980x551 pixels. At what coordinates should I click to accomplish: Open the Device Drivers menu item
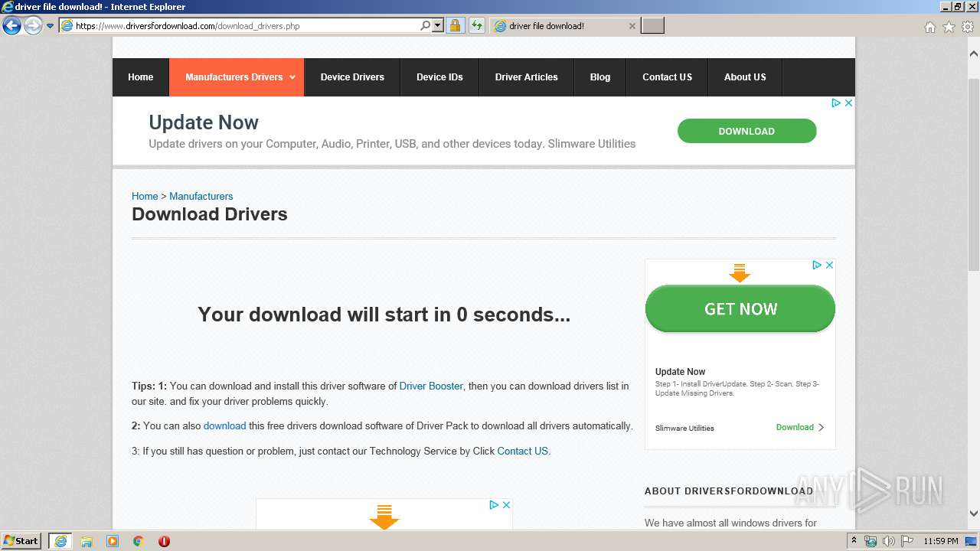[352, 77]
